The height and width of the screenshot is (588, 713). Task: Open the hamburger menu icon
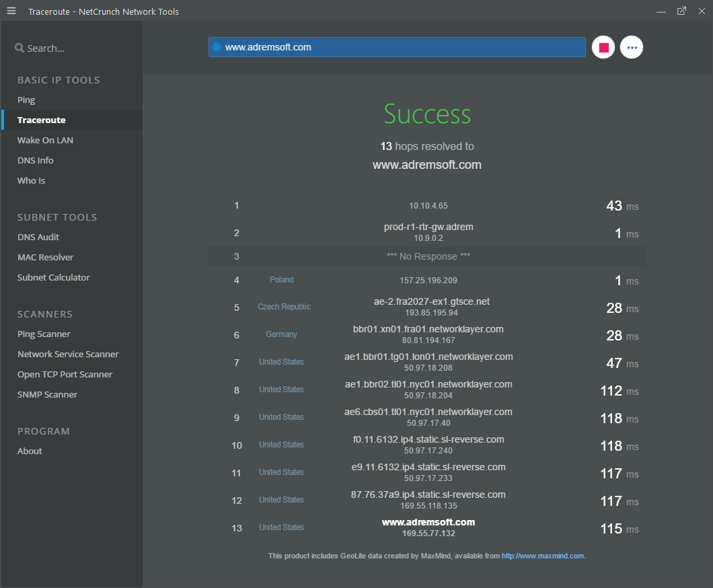point(11,11)
